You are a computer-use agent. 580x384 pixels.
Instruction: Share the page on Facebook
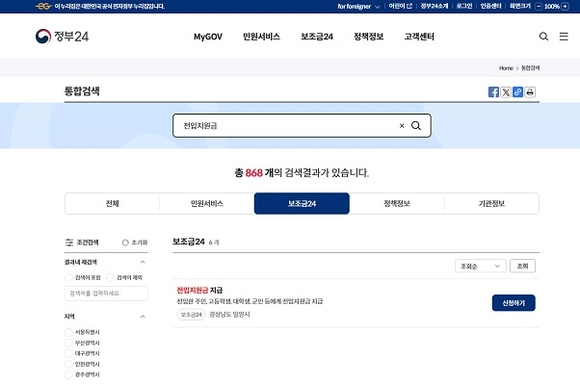tap(493, 92)
